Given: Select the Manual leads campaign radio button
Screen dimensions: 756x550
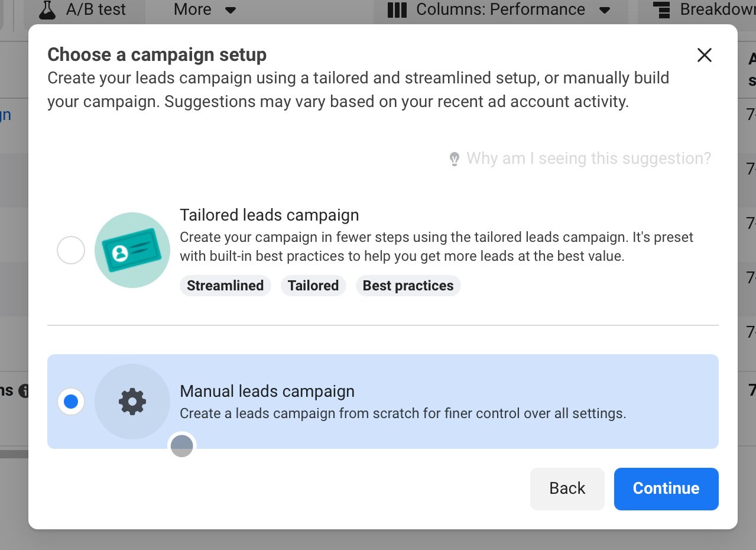Looking at the screenshot, I should point(71,402).
